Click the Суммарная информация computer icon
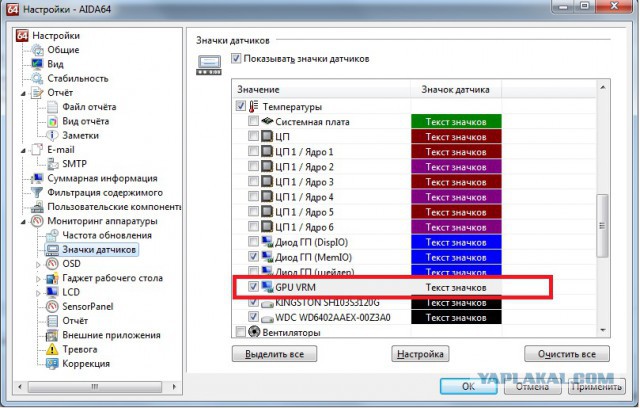Viewport: 640px width, 408px height. tap(38, 178)
